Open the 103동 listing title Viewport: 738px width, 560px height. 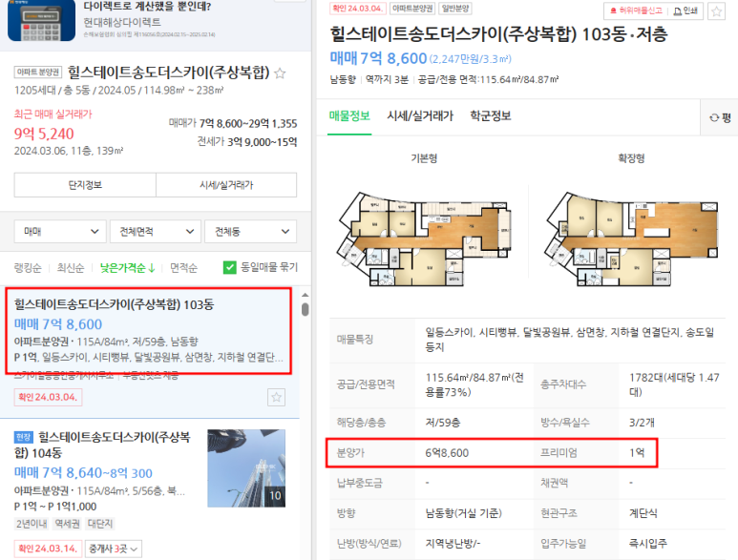point(114,304)
